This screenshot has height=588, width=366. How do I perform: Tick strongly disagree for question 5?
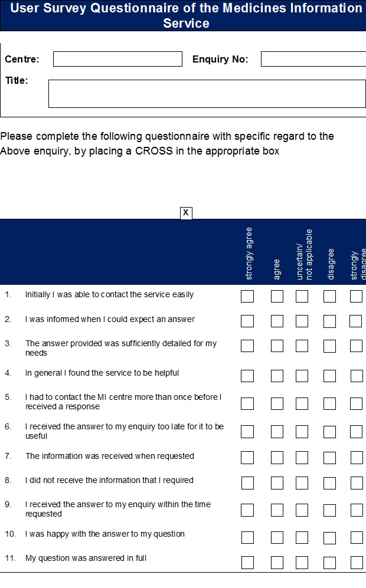tap(356, 403)
